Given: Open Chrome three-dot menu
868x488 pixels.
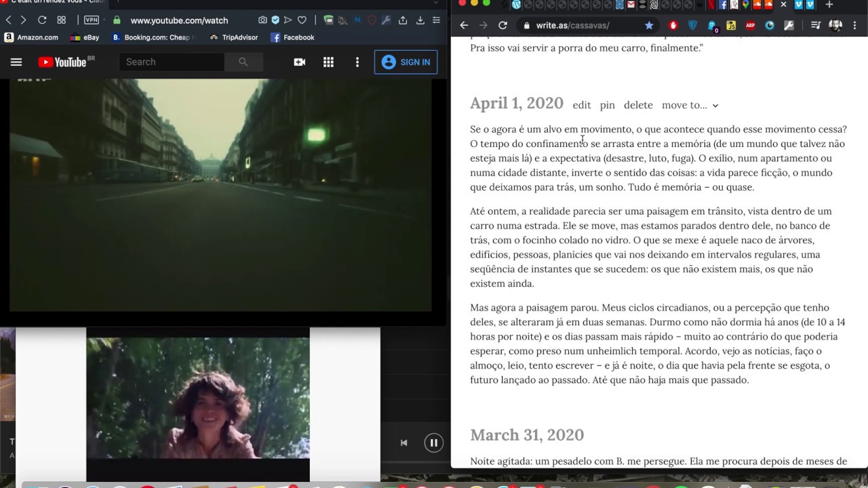Looking at the screenshot, I should (x=854, y=25).
